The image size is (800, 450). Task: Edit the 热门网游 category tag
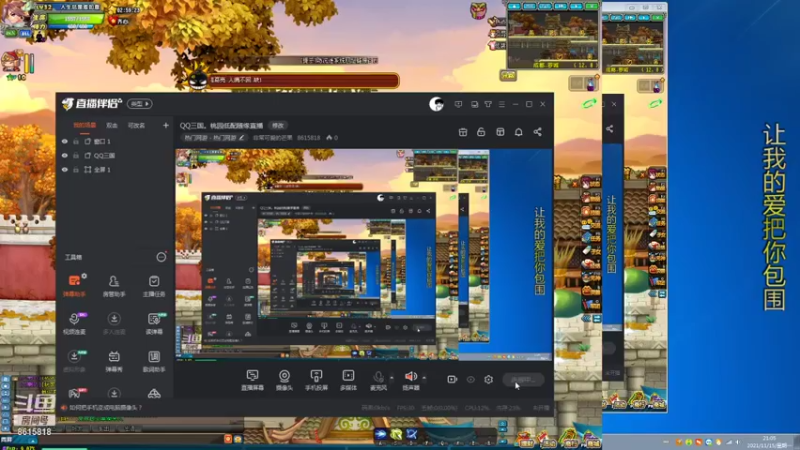pyautogui.click(x=213, y=138)
